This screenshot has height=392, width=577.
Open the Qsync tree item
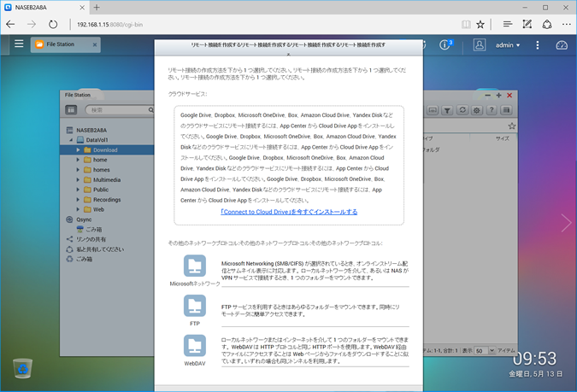(x=84, y=219)
